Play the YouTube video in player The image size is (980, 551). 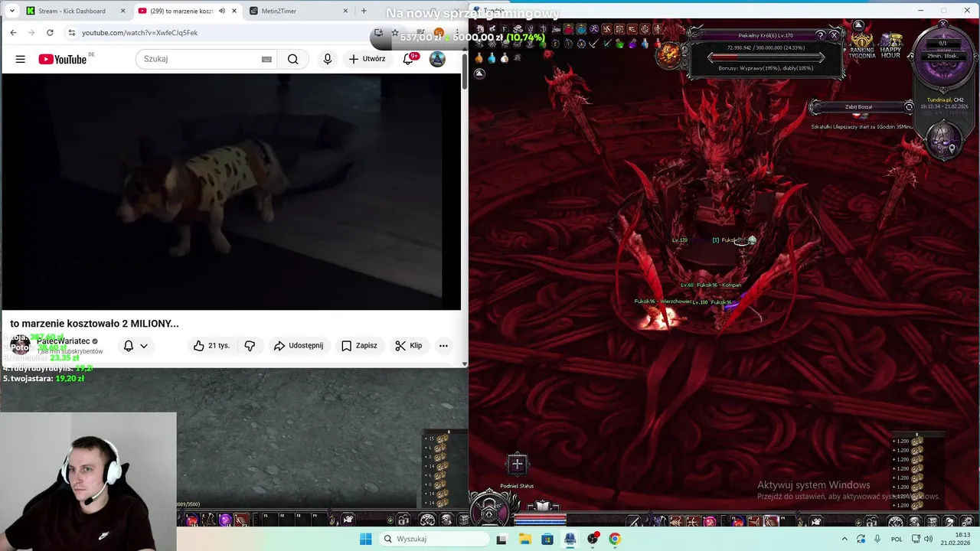[231, 191]
